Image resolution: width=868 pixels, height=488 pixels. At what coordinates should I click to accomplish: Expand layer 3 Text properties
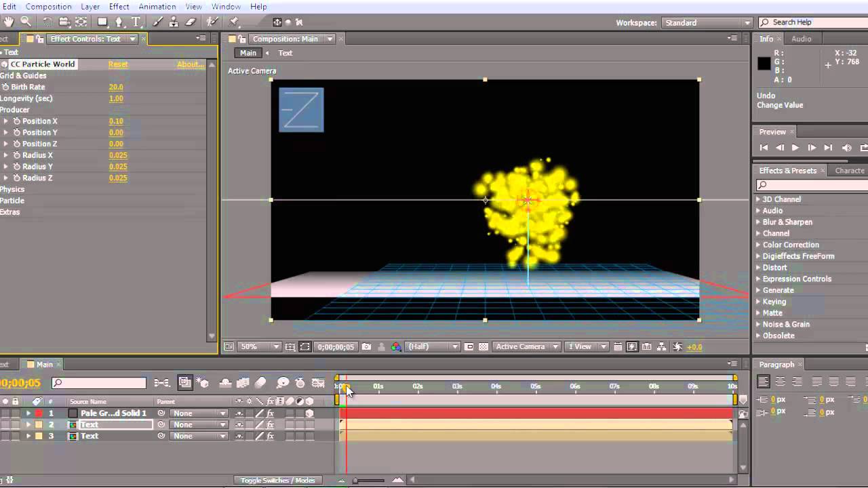(28, 436)
